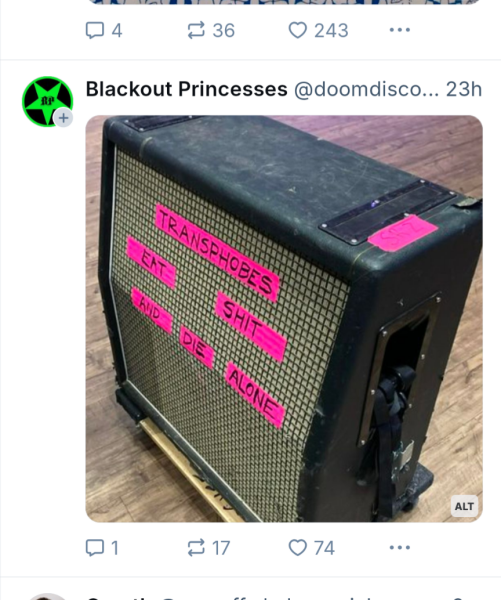Open the partially visible next post avatar

[x=47, y=597]
